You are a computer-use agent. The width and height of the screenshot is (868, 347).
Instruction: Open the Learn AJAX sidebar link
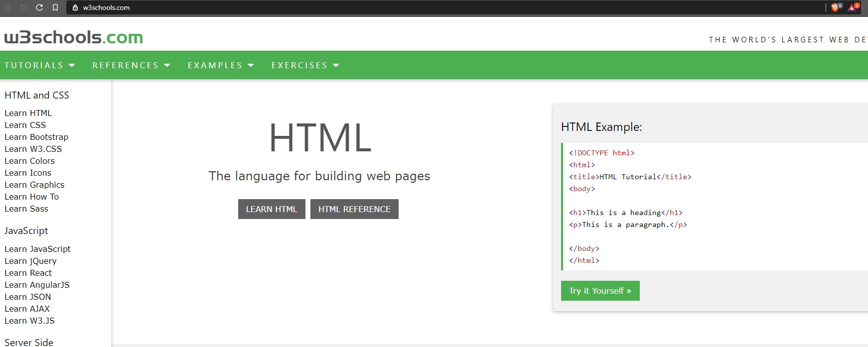point(27,309)
